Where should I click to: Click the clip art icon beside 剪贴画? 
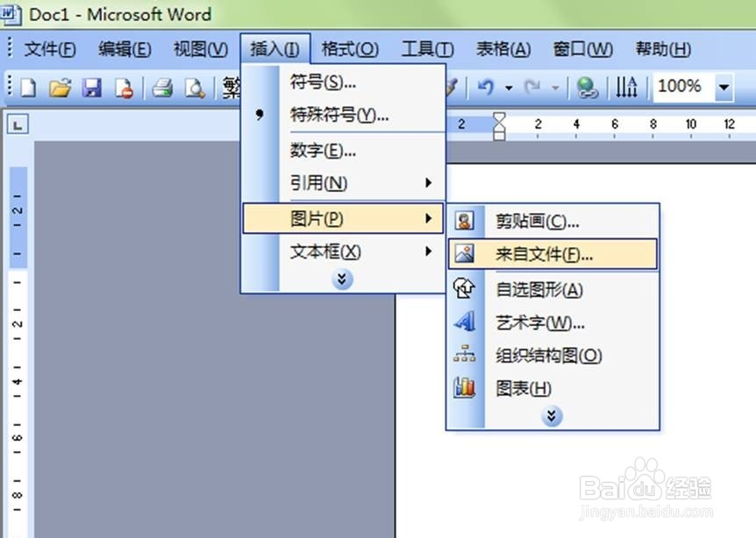point(464,221)
